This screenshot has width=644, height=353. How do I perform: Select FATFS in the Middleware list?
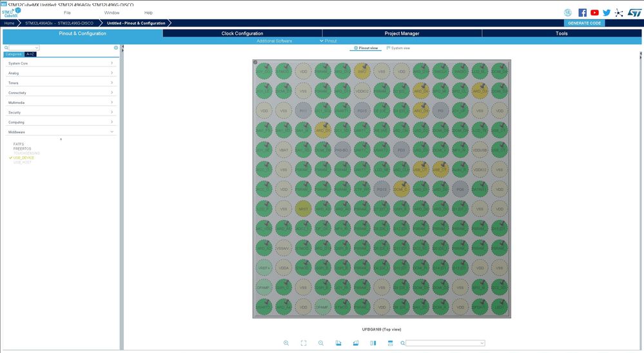coord(19,145)
